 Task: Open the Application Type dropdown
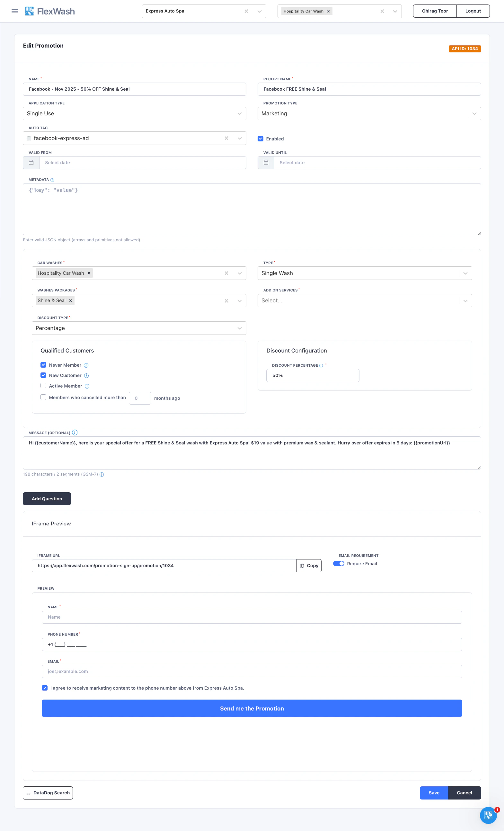click(135, 114)
